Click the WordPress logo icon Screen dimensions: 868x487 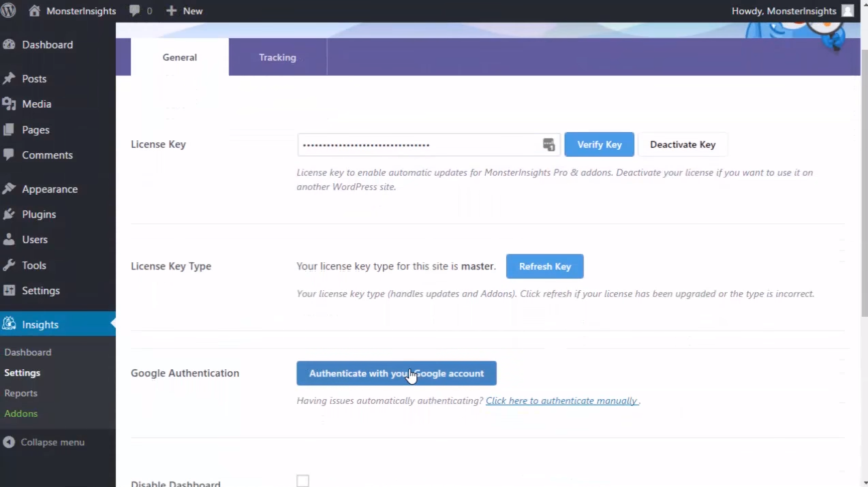point(9,11)
